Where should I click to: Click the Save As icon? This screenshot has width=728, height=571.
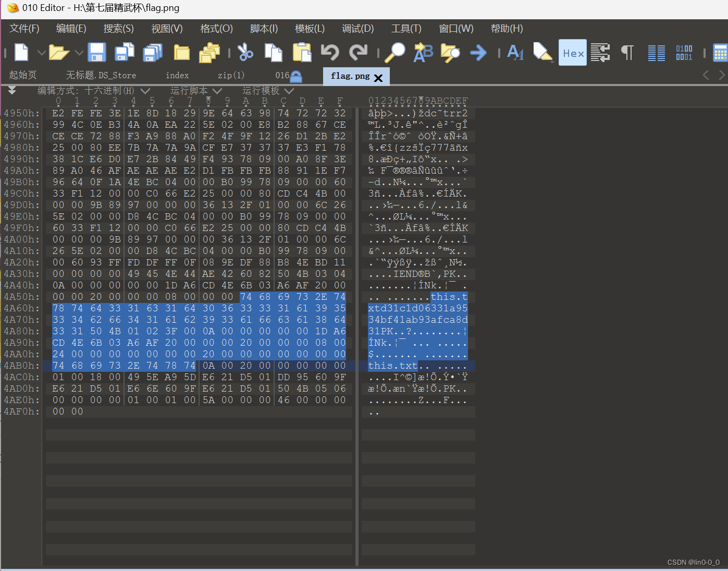[x=125, y=53]
